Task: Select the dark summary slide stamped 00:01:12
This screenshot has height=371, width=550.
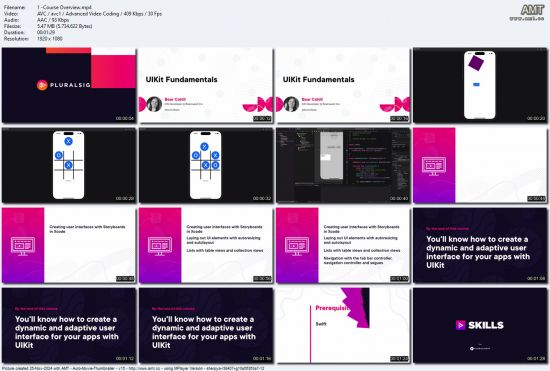Action: (x=69, y=325)
